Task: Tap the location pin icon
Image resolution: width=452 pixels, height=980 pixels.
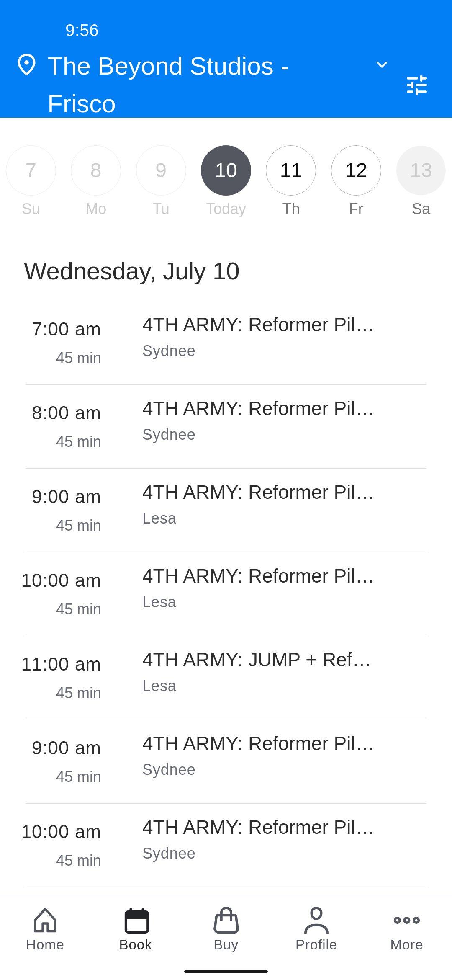Action: (26, 65)
